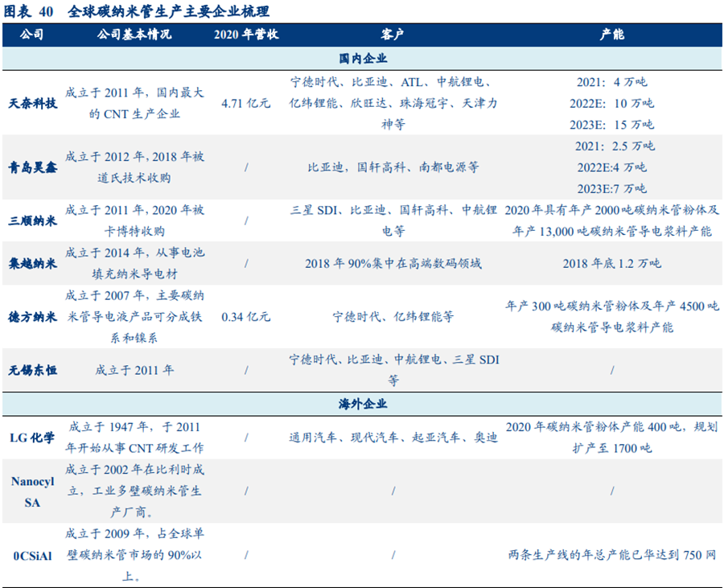The height and width of the screenshot is (588, 724).
Task: Click 三顺纳米 description about 卡博特 acquisition
Action: tap(134, 220)
